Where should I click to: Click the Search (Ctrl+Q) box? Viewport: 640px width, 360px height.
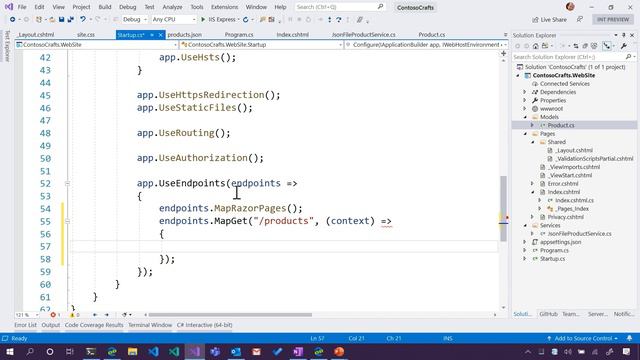(x=340, y=7)
